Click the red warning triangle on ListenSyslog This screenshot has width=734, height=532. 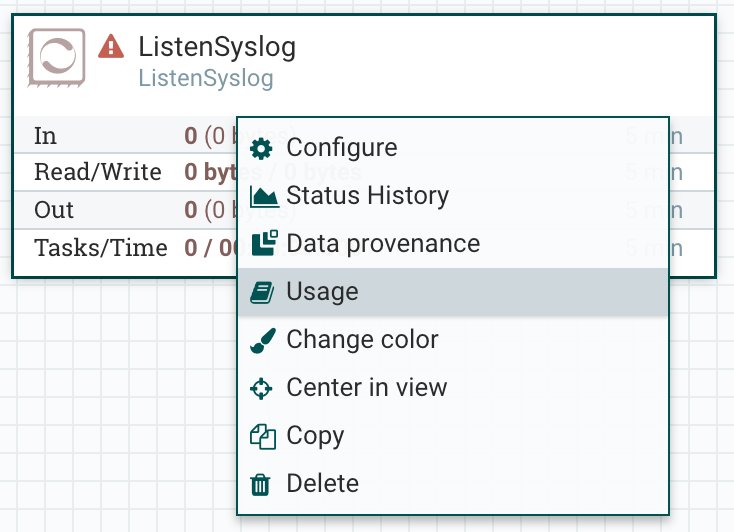(112, 46)
